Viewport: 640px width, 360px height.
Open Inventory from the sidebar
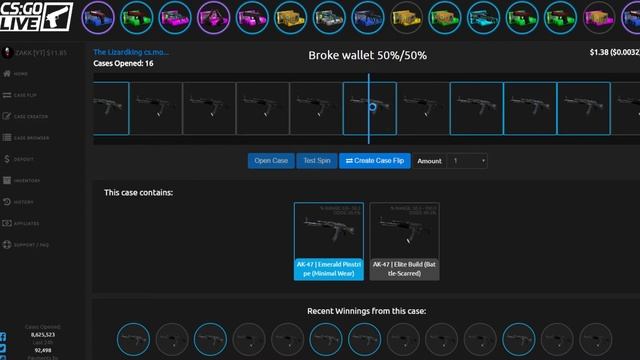tap(21, 180)
